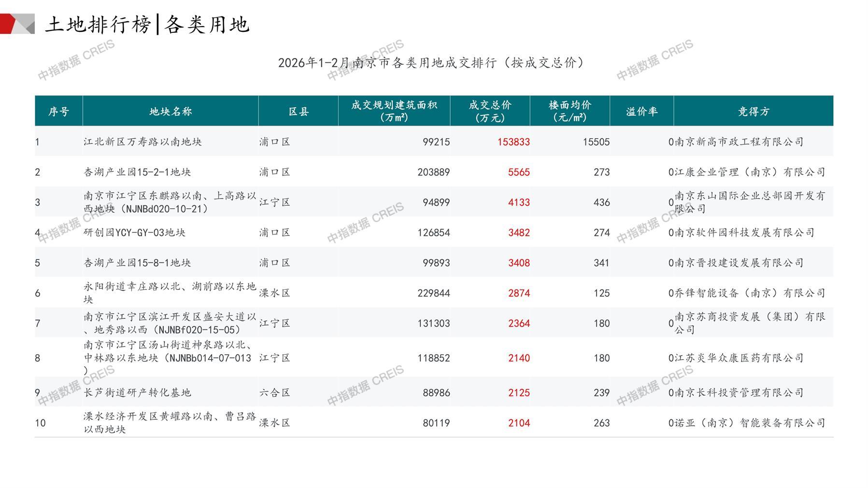Viewport: 868px width, 488px height.
Task: Click the red logo beside the slide title
Action: click(x=16, y=24)
